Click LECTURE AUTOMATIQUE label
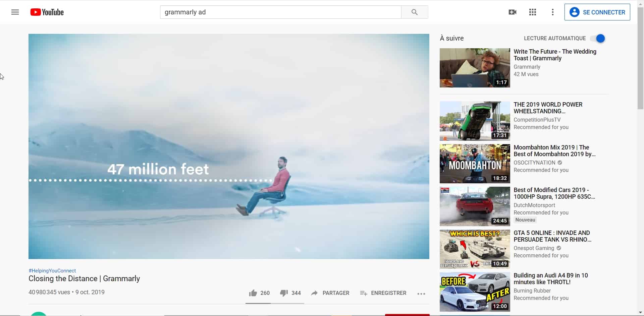 pos(555,39)
